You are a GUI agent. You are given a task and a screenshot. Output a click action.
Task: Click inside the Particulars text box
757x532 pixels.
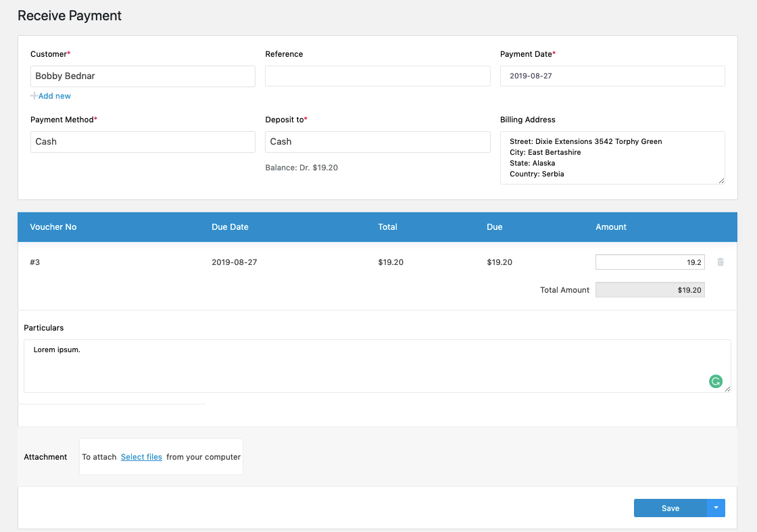[x=377, y=362]
